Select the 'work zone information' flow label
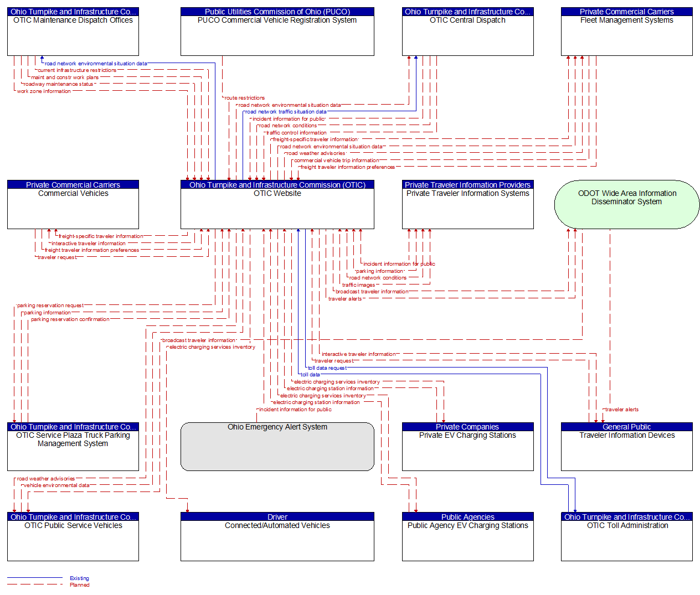 pos(44,91)
